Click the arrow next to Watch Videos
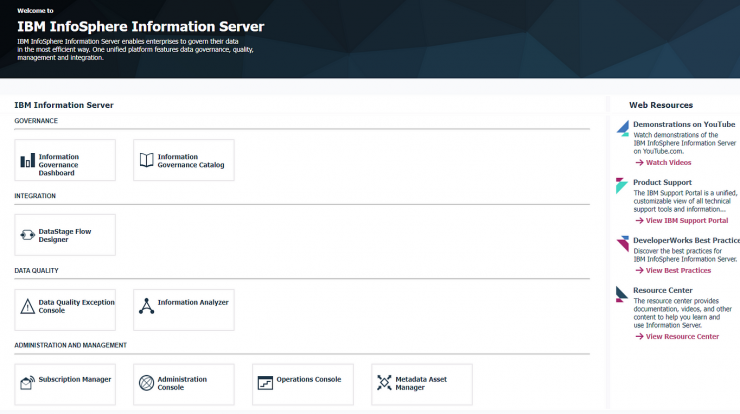The image size is (740, 414). coord(639,162)
